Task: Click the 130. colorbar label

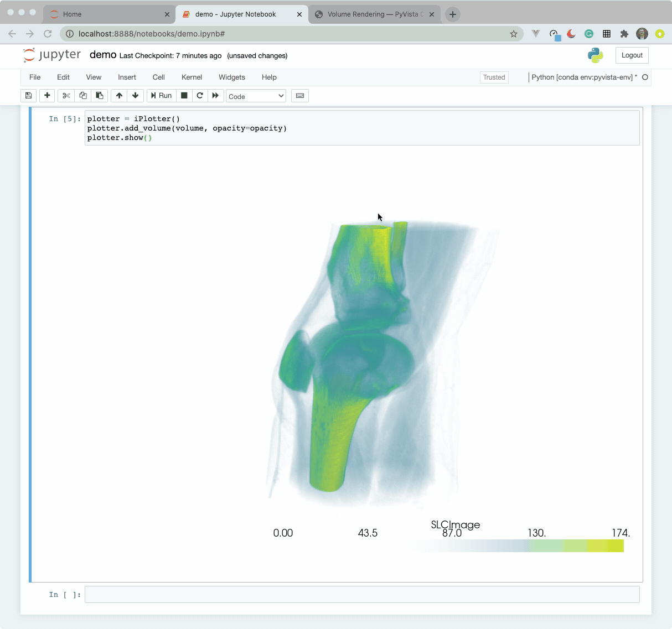Action: 536,533
